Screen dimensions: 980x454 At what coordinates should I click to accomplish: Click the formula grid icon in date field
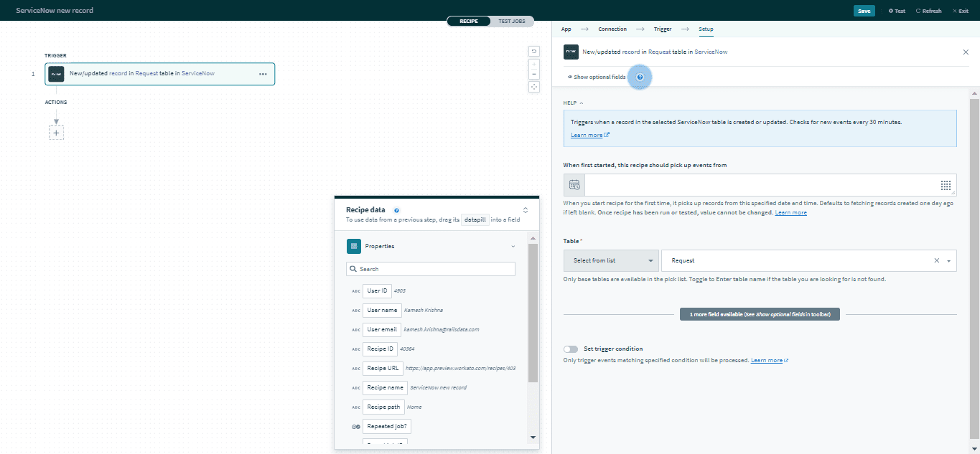(x=946, y=185)
